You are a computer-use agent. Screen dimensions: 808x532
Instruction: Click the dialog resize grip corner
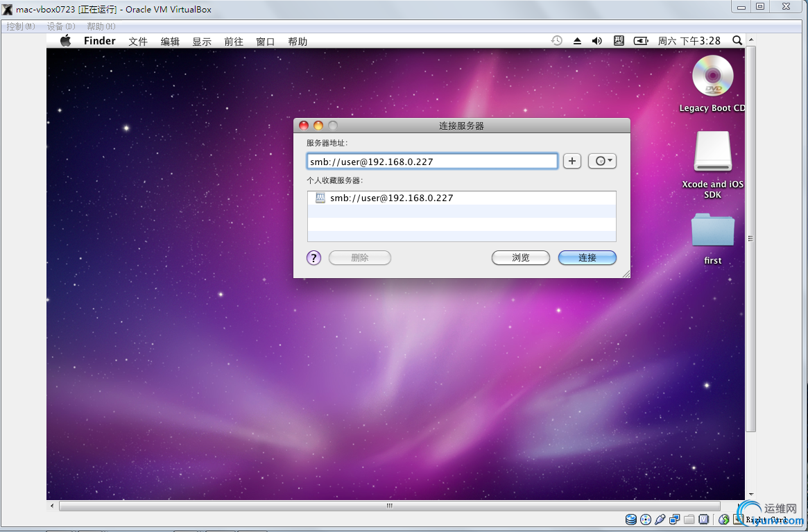tap(626, 274)
